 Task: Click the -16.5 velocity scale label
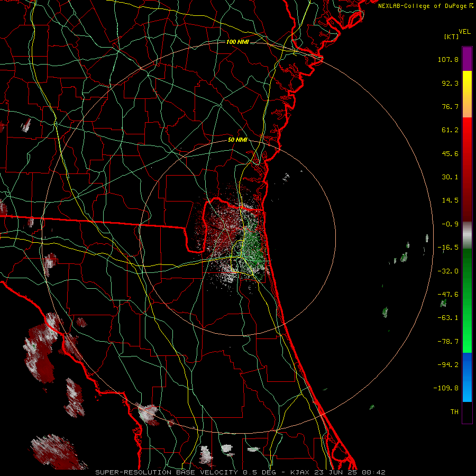pyautogui.click(x=448, y=248)
